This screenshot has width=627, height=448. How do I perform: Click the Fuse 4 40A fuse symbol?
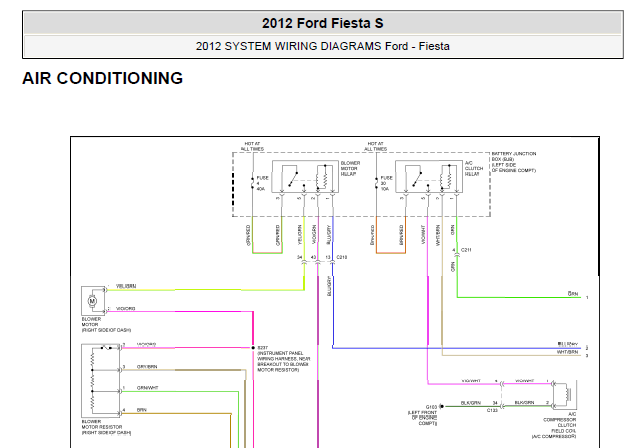253,182
